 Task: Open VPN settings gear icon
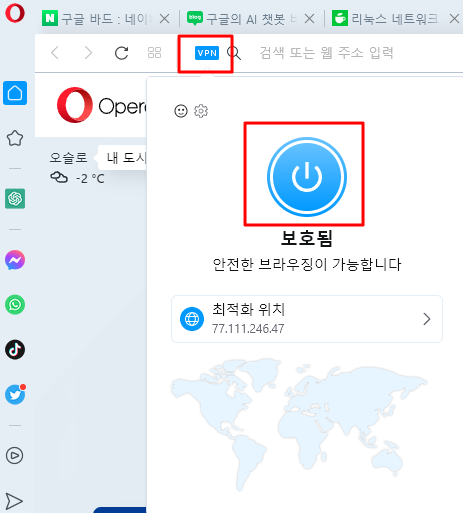coord(201,111)
